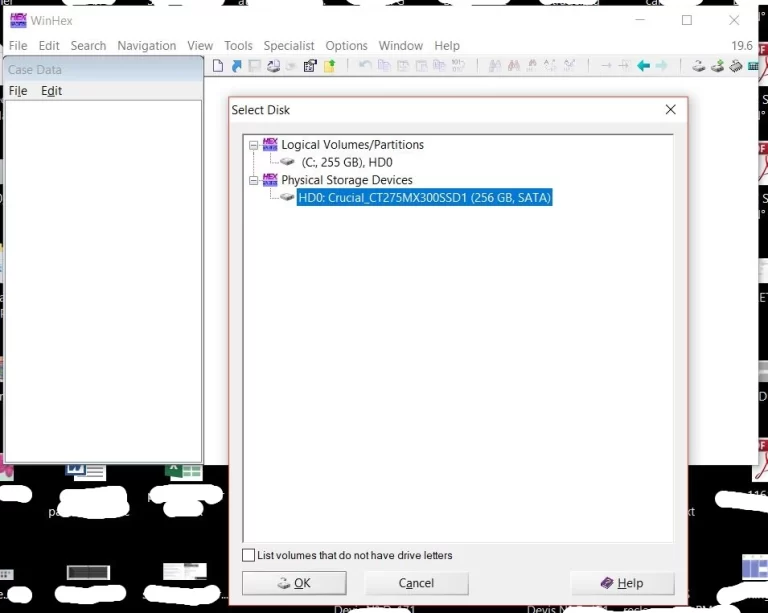768x613 pixels.
Task: Click the Excel spreadsheet desktop icon
Action: tap(184, 471)
